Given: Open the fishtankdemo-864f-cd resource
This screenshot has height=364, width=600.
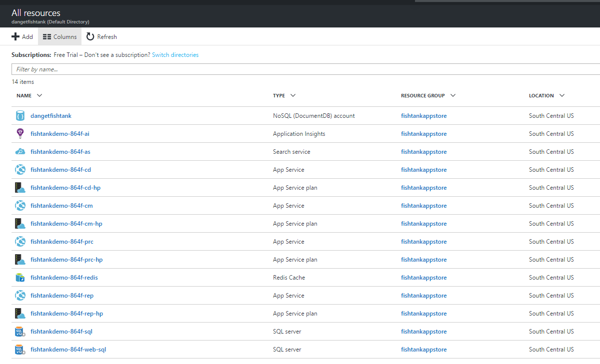Looking at the screenshot, I should pos(60,170).
